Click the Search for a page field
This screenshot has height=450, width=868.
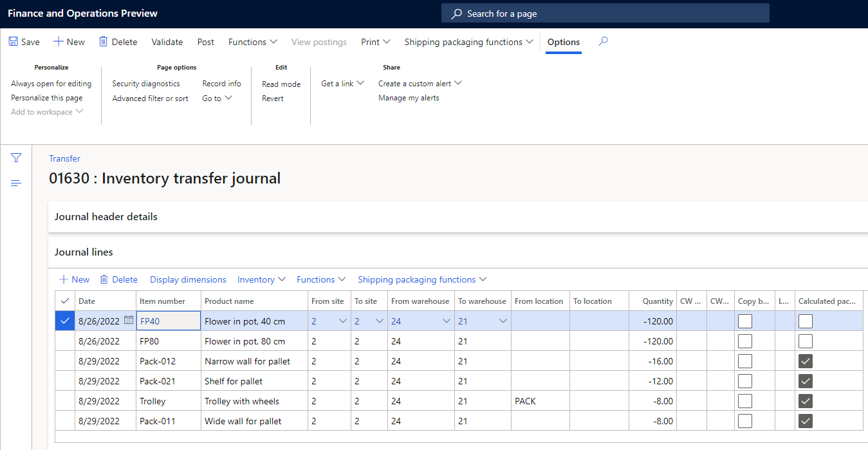(605, 14)
